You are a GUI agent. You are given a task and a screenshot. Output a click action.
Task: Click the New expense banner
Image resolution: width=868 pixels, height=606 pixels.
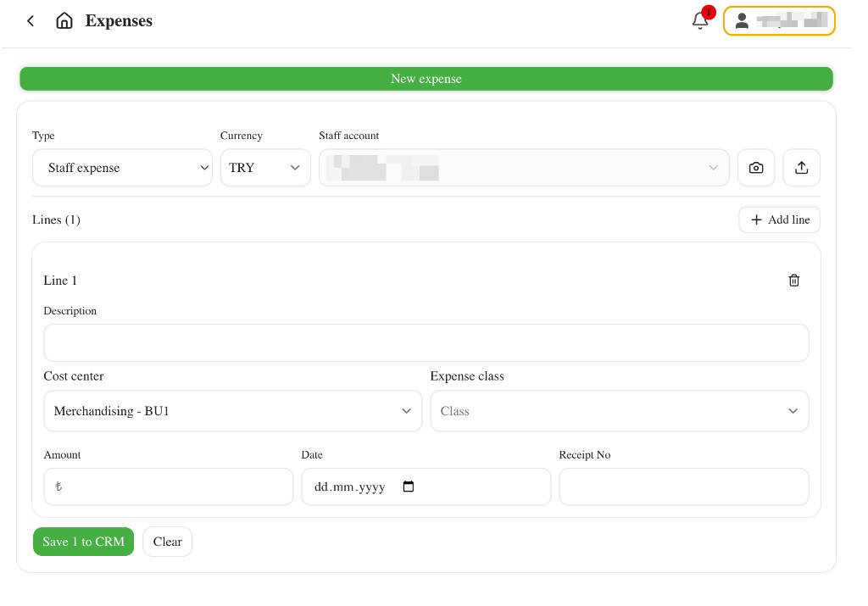(x=426, y=79)
